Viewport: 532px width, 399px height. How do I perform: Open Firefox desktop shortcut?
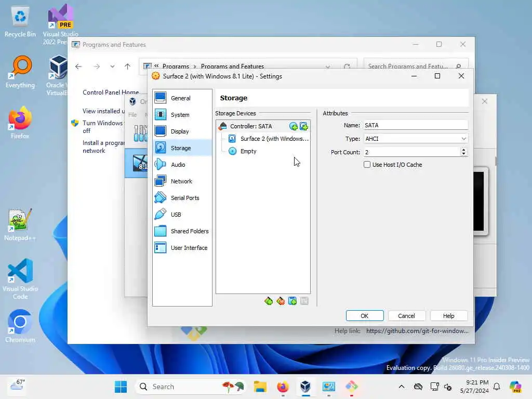20,123
